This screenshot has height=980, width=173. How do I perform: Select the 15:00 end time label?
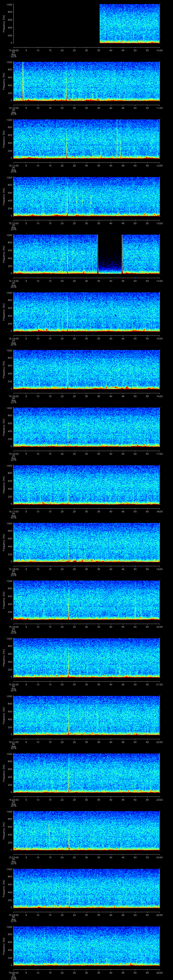coord(159,339)
